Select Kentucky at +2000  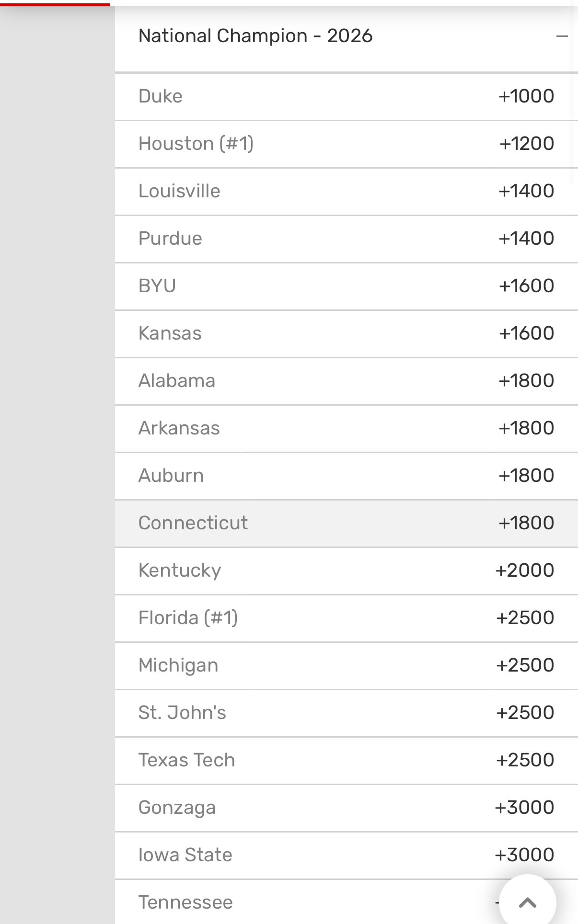pyautogui.click(x=347, y=571)
